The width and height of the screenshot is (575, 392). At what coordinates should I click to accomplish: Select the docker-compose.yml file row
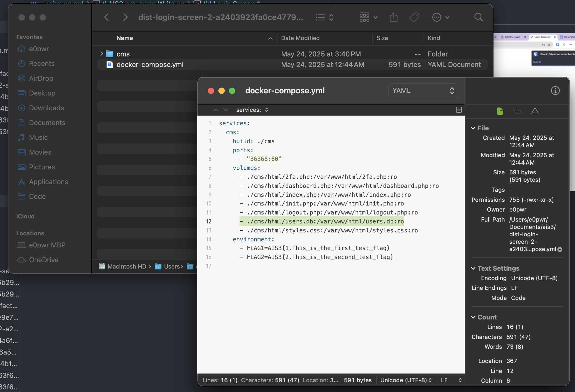click(150, 65)
